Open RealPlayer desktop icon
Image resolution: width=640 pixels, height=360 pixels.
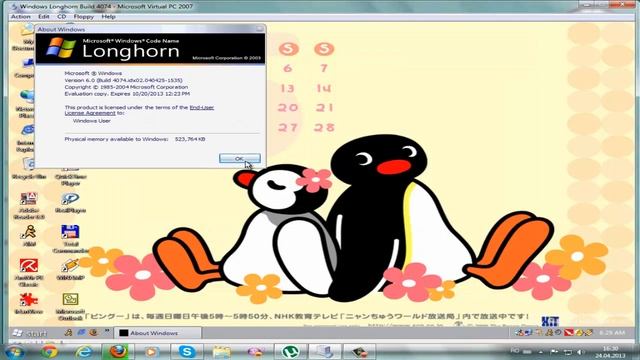click(71, 203)
